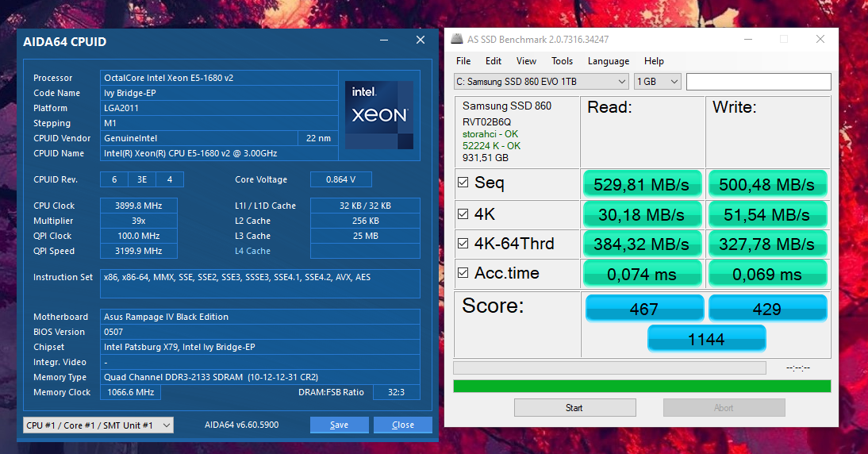This screenshot has width=868, height=454.
Task: Click Close button in AIDA64 CPUID
Action: point(403,425)
